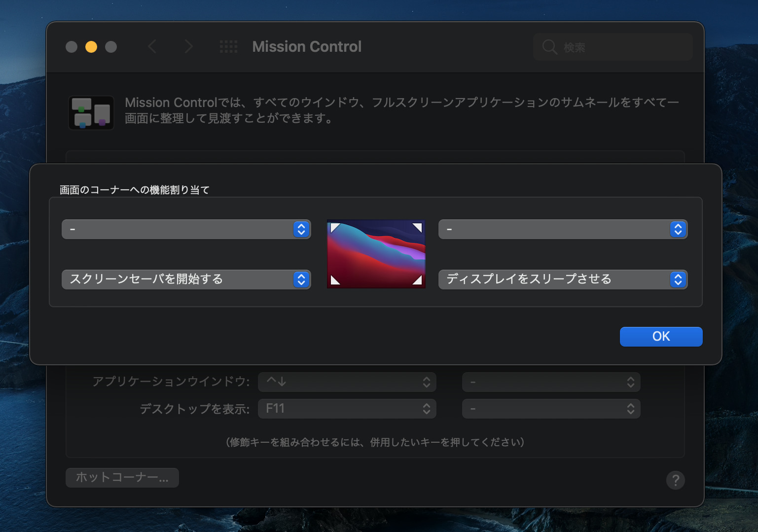Click the 検索 search field
The width and height of the screenshot is (758, 532).
[613, 47]
